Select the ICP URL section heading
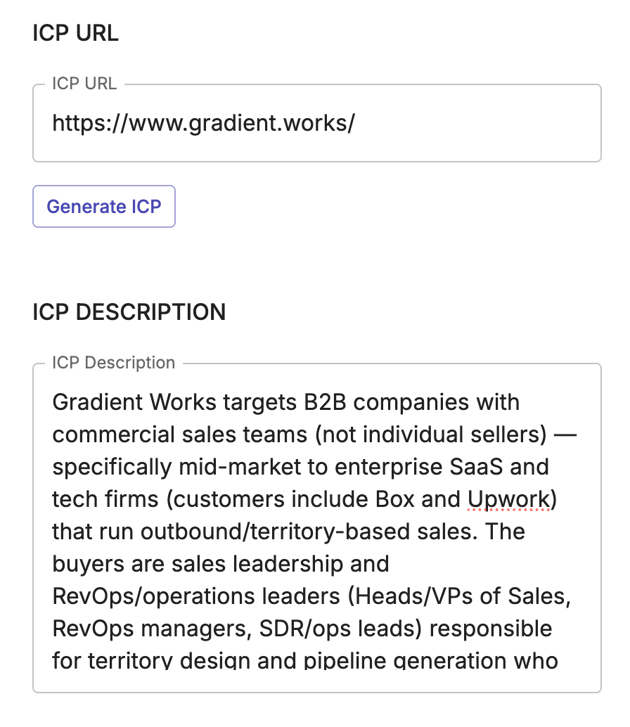630x727 pixels. click(76, 33)
